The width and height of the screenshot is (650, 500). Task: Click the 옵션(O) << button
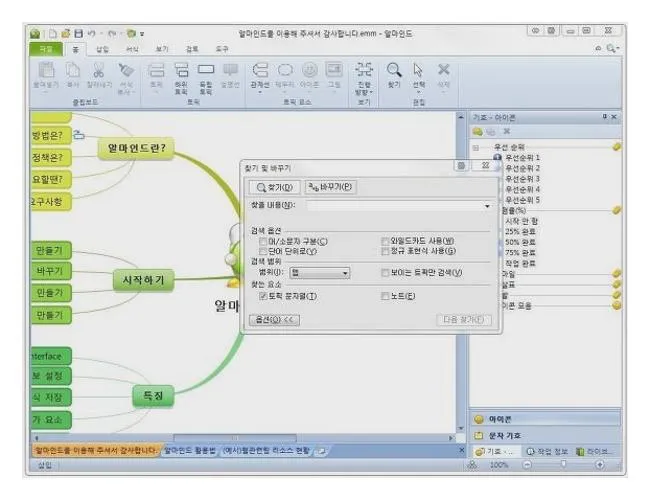tap(274, 320)
